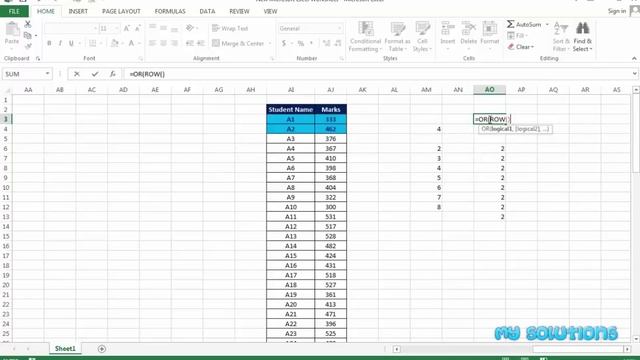Viewport: 640px width, 360px height.
Task: Click the Decrease Font Size icon
Action: [138, 29]
